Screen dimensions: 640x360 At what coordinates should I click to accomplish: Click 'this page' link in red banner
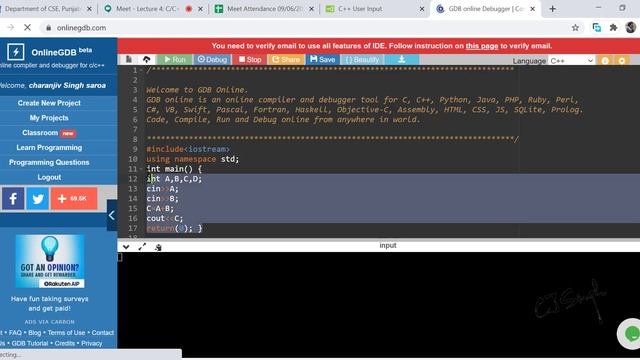[x=482, y=46]
